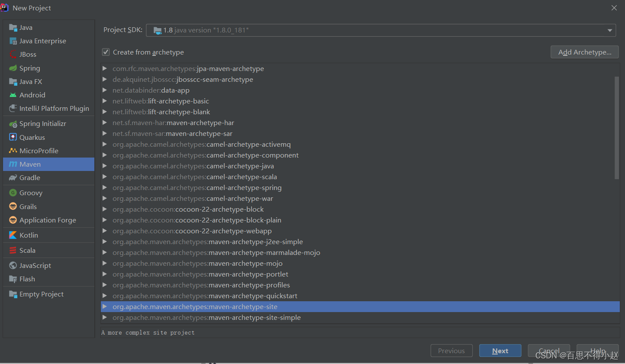Click the Add Archetype button
Screen dimensions: 625x364
[585, 52]
